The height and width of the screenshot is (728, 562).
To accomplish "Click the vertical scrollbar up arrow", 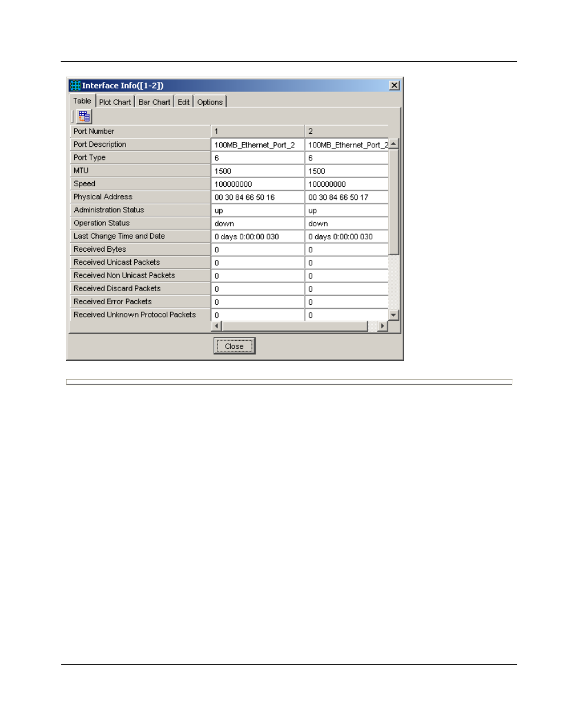I will point(394,144).
